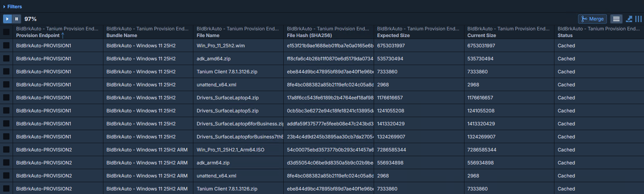This screenshot has height=194, width=644.
Task: Click ARM bundle name in Win_Pro_11_25H2.1_Arm64.ISO row
Action: (x=147, y=150)
